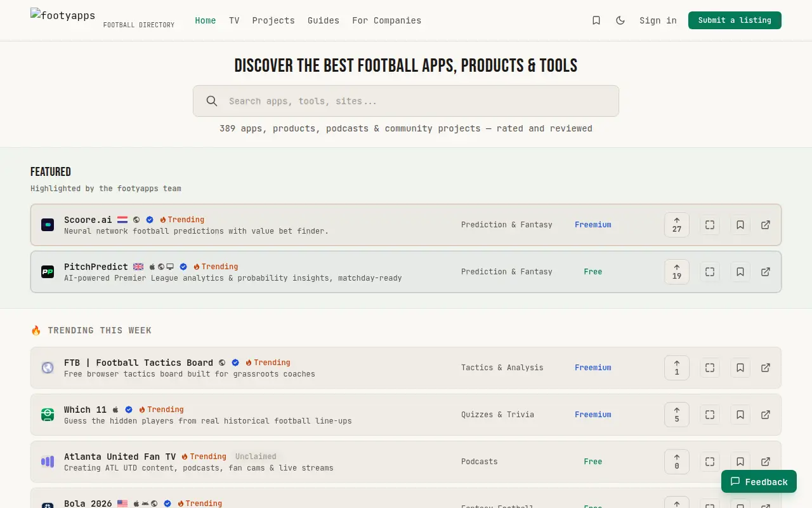Viewport: 812px width, 508px height.
Task: Click the Submit a listing button
Action: 735,20
